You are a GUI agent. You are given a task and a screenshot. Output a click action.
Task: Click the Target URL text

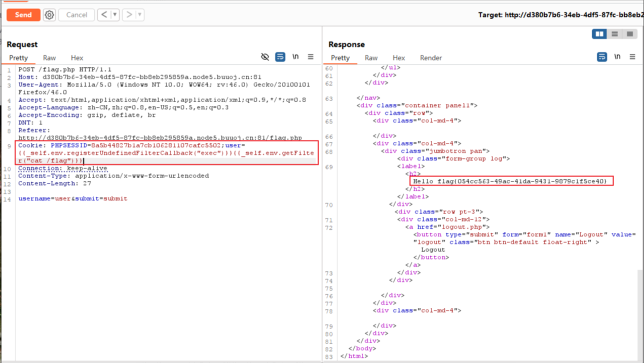561,15
